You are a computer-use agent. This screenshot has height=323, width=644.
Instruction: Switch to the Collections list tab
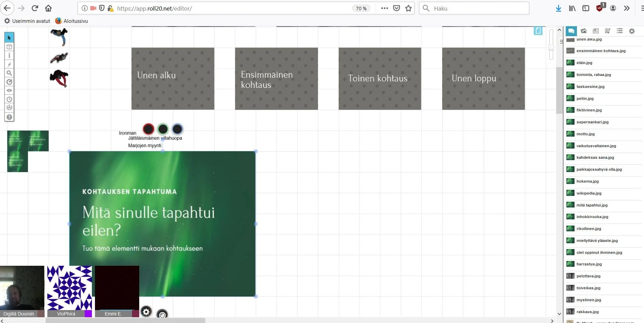tap(619, 31)
